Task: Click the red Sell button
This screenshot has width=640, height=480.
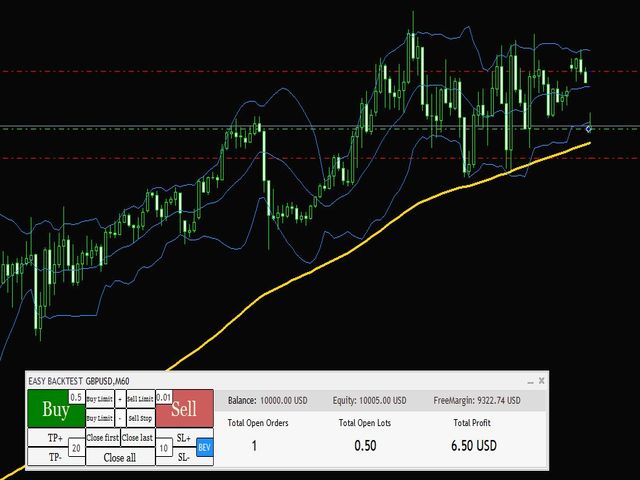Action: [185, 410]
